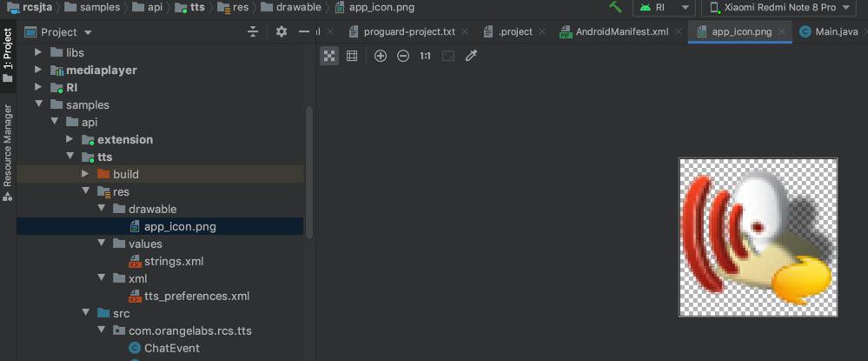Toggle chessboard background in image viewer
The image size is (868, 361).
(329, 56)
